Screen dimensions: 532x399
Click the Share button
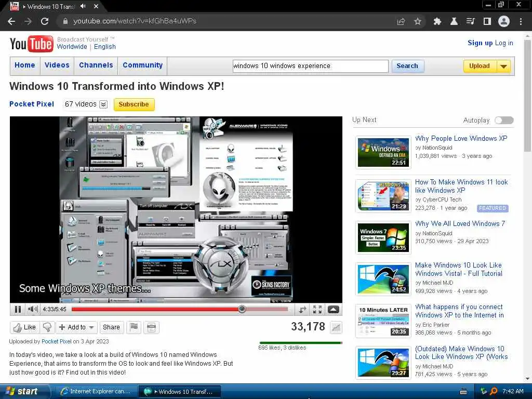[111, 327]
